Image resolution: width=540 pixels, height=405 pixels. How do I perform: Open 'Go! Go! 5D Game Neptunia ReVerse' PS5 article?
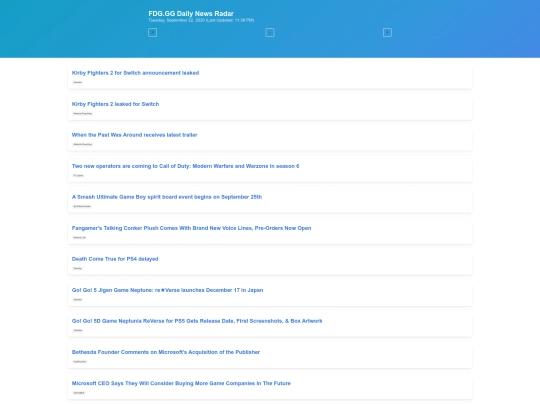coord(197,321)
